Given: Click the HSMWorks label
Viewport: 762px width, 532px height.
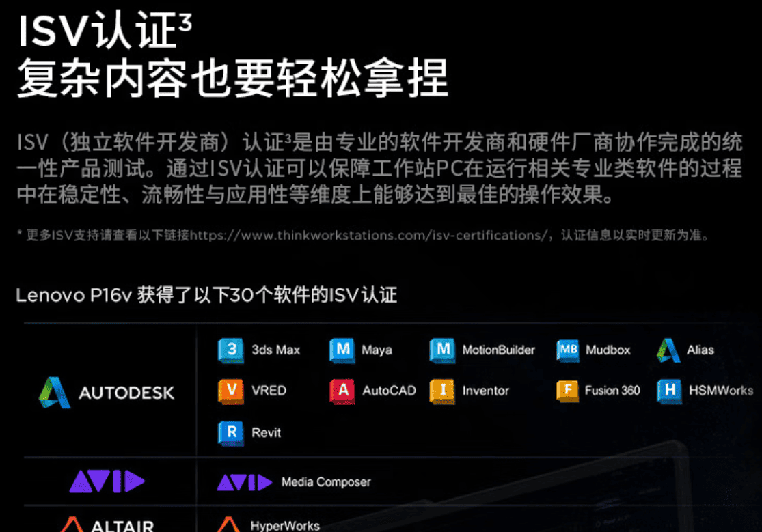Looking at the screenshot, I should [x=721, y=391].
